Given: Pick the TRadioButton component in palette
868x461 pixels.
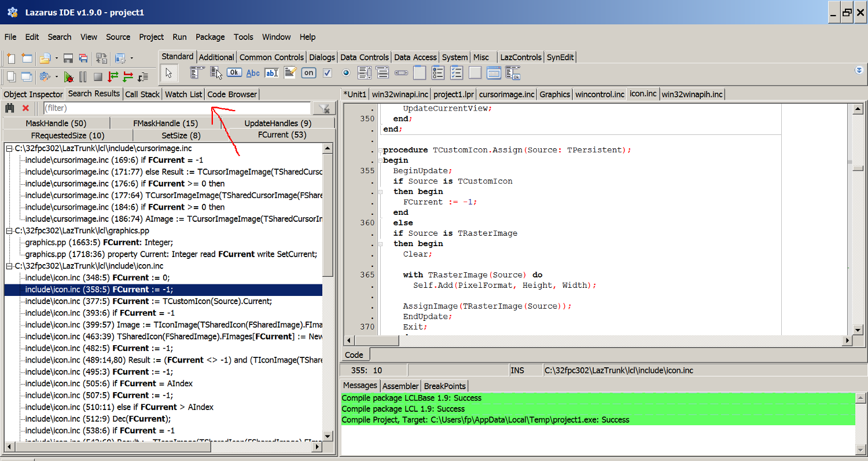Looking at the screenshot, I should pos(346,72).
